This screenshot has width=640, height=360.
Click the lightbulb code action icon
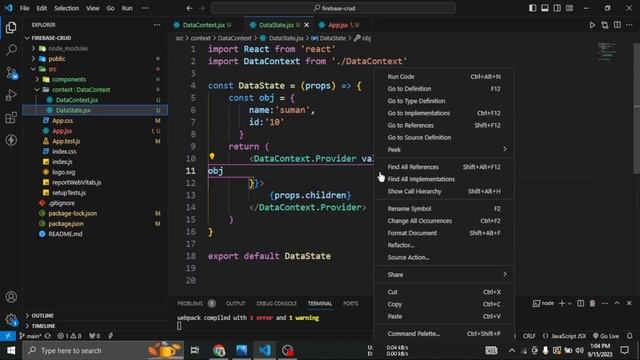click(x=212, y=156)
